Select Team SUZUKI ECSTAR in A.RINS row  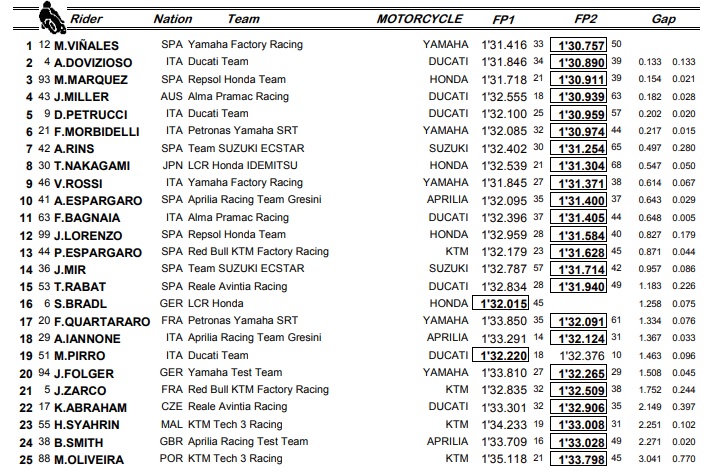[246, 148]
